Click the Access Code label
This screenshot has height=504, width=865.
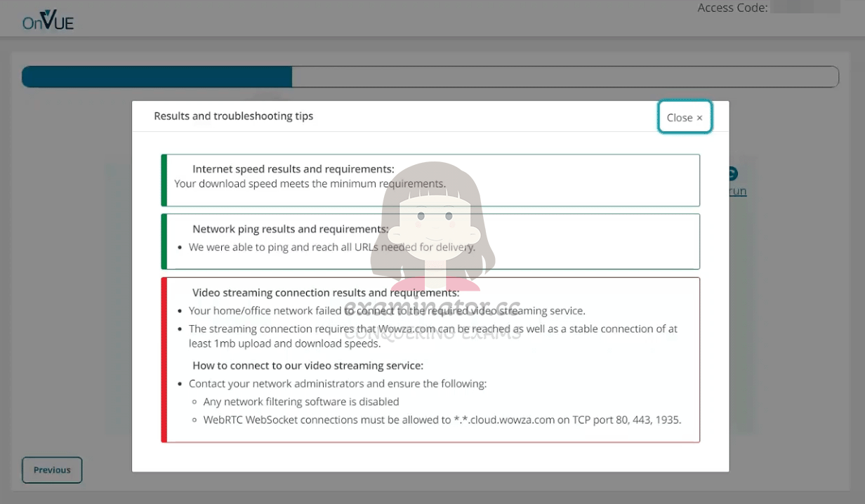coord(732,8)
